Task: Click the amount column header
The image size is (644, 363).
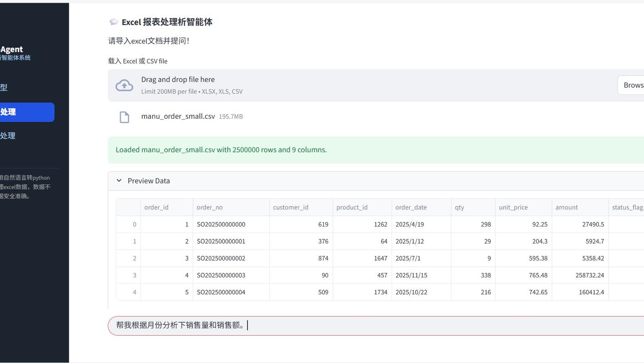Action: tap(580, 207)
